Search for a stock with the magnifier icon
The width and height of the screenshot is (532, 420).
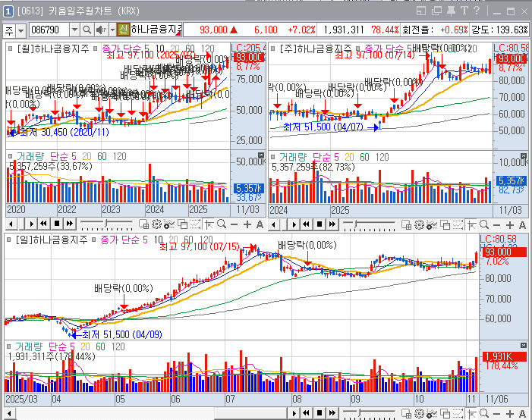tap(87, 30)
